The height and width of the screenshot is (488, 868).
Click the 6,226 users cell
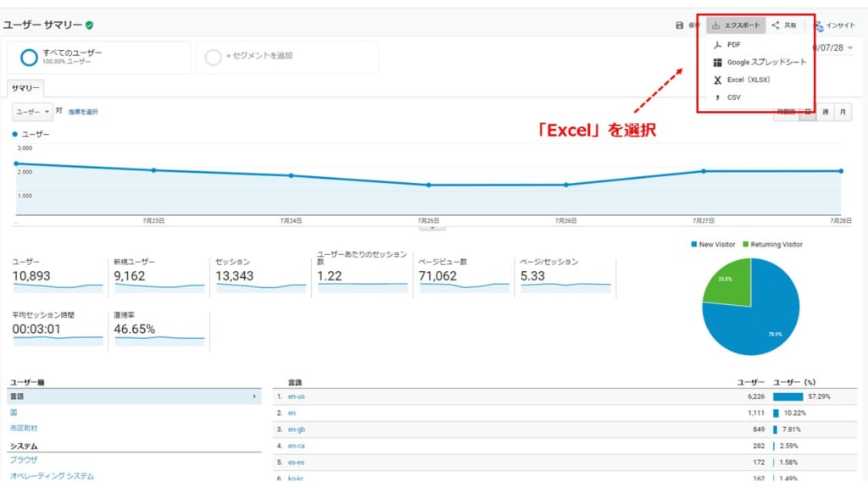tap(756, 396)
